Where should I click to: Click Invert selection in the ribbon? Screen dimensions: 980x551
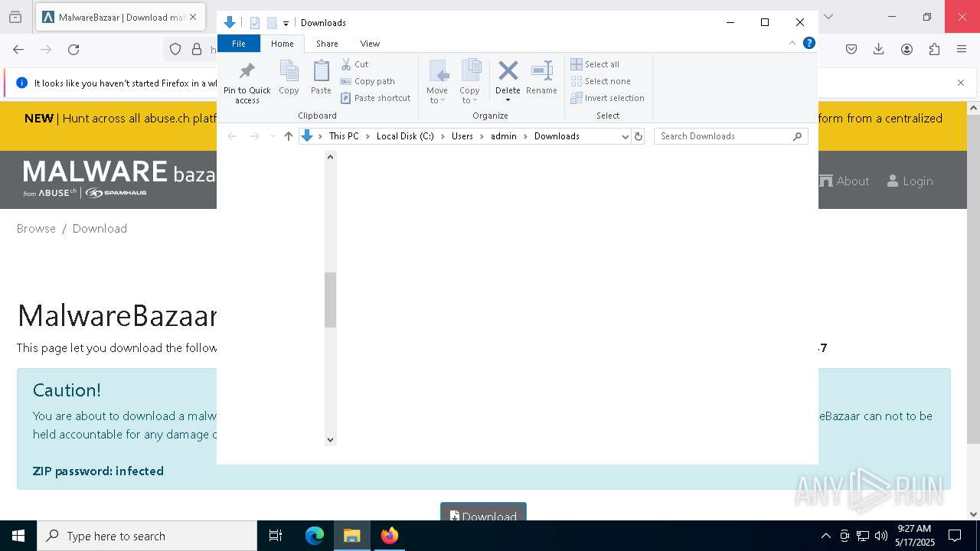pyautogui.click(x=607, y=98)
